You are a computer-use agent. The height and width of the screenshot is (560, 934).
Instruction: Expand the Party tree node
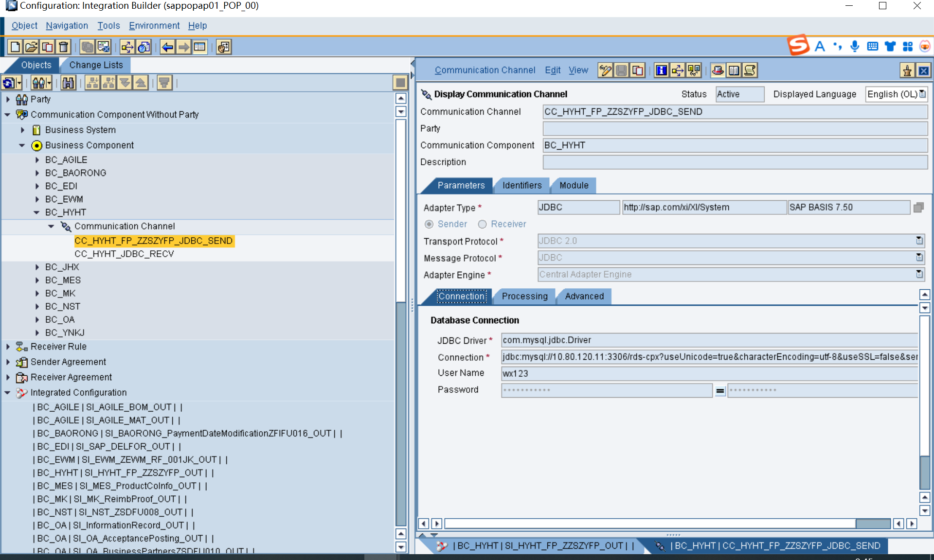pos(8,99)
